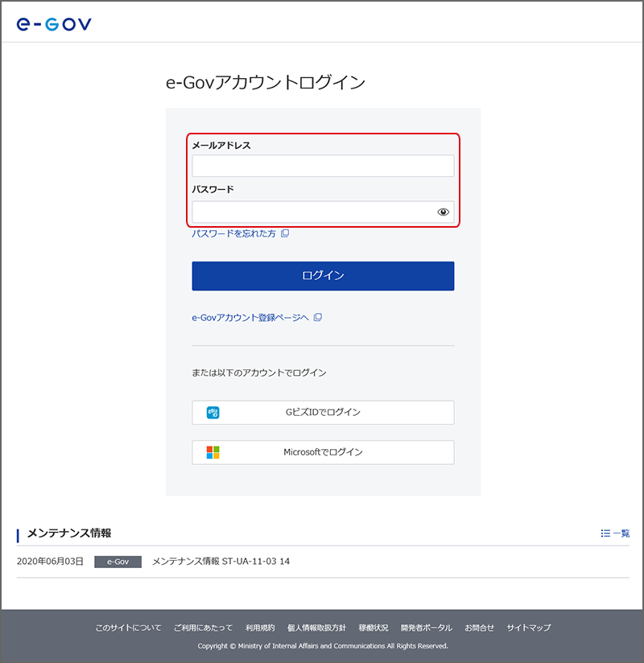Click the GビズIDでログイン button

pyautogui.click(x=323, y=412)
